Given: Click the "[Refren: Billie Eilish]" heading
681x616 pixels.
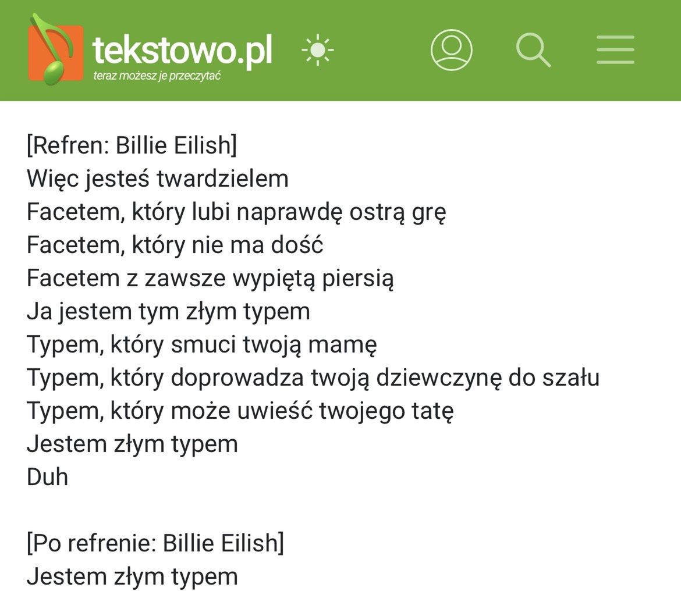Looking at the screenshot, I should tap(132, 145).
